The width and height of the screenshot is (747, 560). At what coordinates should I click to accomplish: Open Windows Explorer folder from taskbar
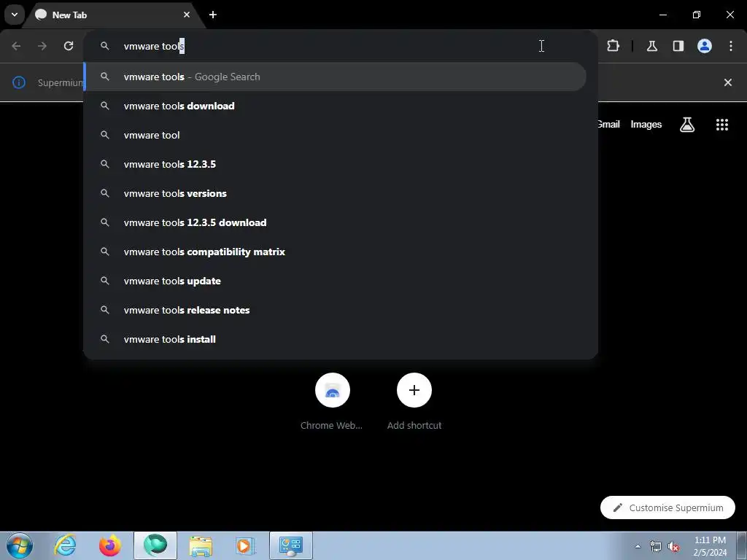coord(201,545)
